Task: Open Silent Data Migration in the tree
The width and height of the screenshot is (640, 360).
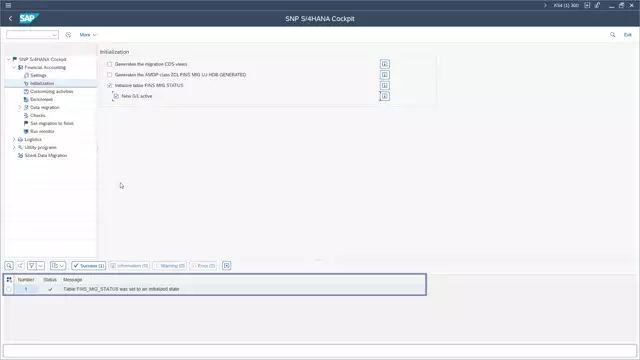Action: (x=45, y=156)
